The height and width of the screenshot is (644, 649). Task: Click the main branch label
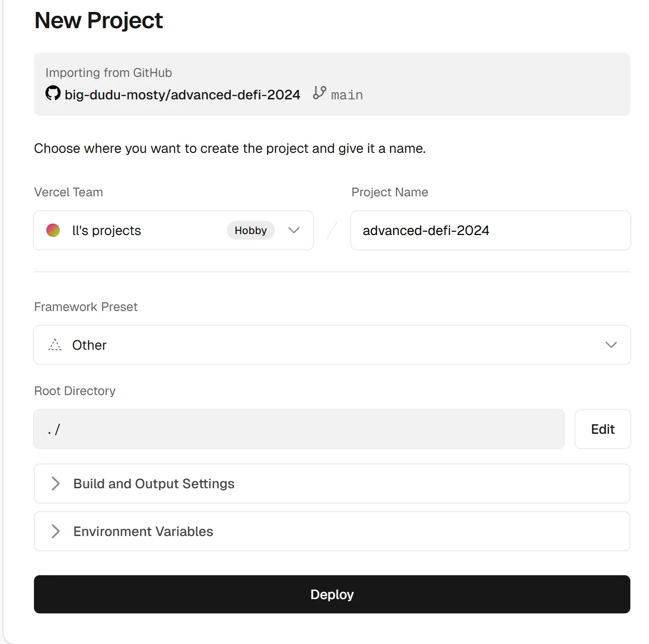point(347,95)
